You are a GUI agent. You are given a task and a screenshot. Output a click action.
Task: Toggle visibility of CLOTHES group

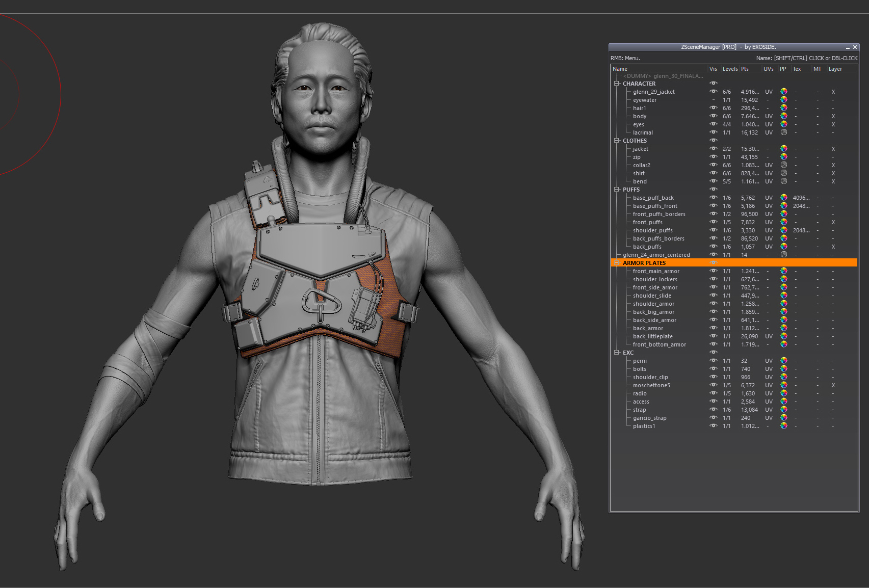[714, 141]
